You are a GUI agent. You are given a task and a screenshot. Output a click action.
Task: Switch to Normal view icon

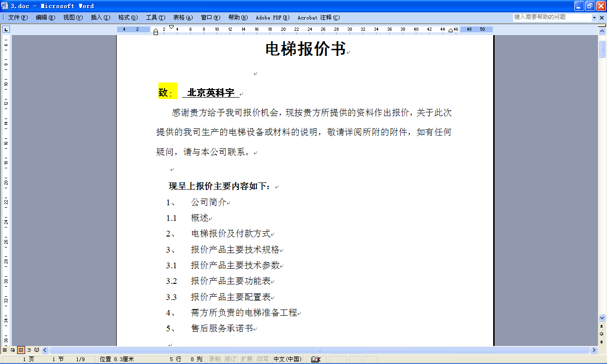pos(5,350)
